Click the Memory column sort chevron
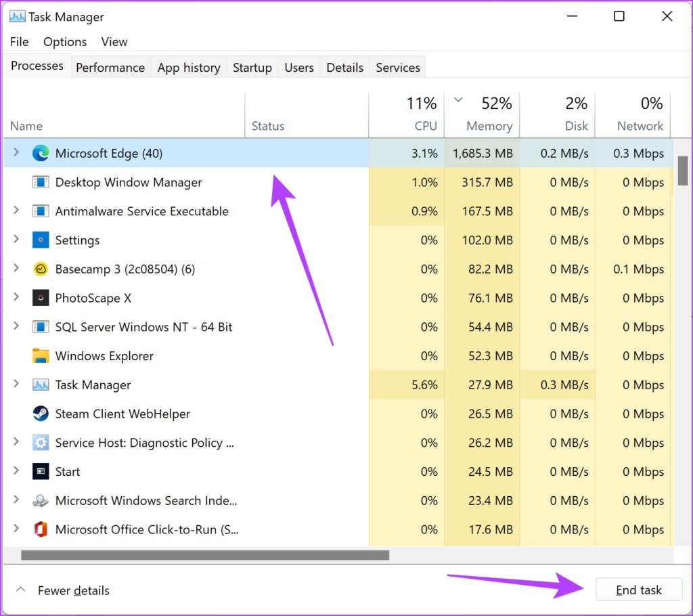This screenshot has width=693, height=616. [459, 99]
